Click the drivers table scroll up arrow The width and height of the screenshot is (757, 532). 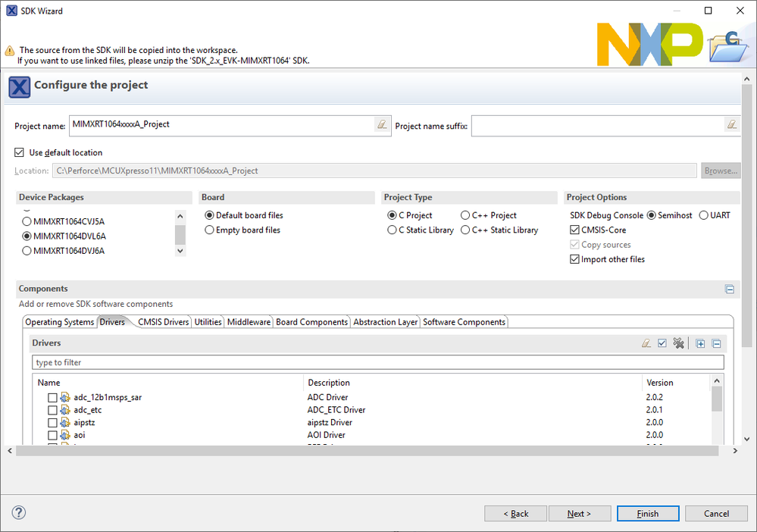click(717, 381)
